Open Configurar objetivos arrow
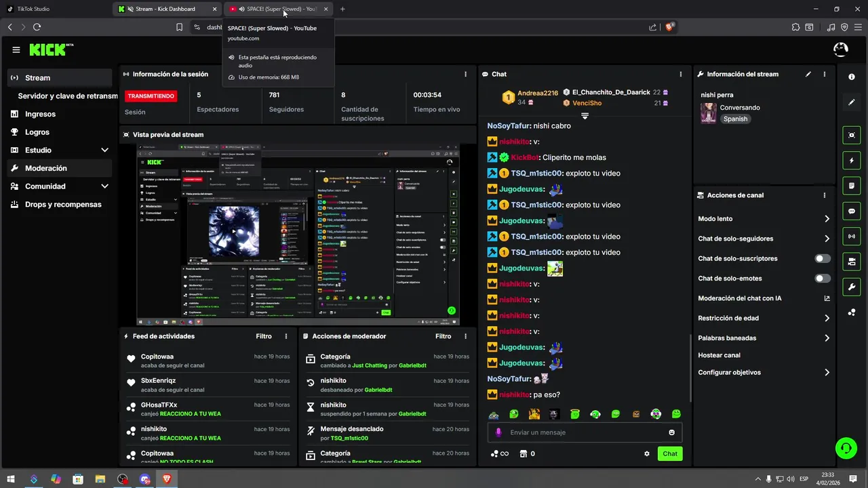 coord(827,372)
